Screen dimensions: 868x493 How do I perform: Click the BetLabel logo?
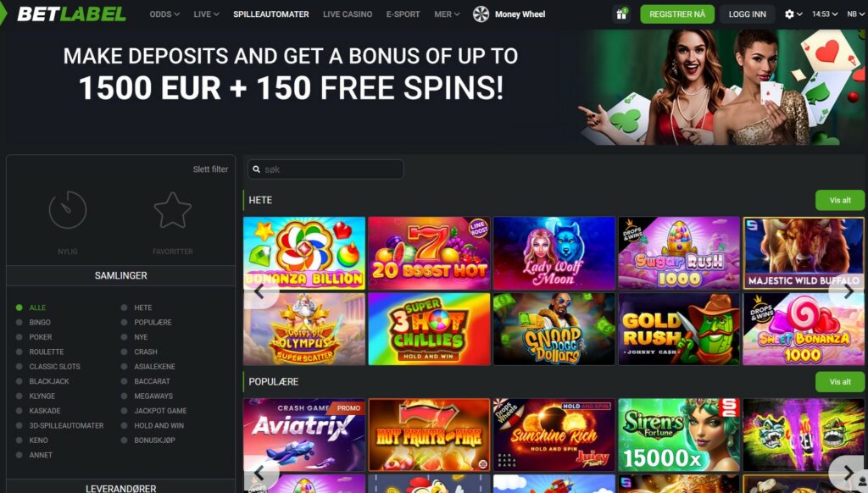pyautogui.click(x=71, y=14)
